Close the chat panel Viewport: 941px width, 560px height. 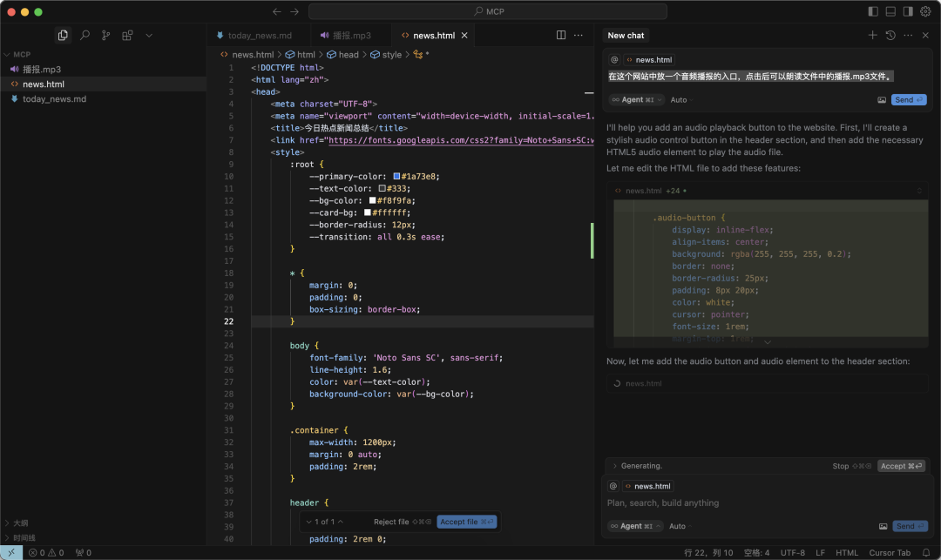pyautogui.click(x=925, y=36)
